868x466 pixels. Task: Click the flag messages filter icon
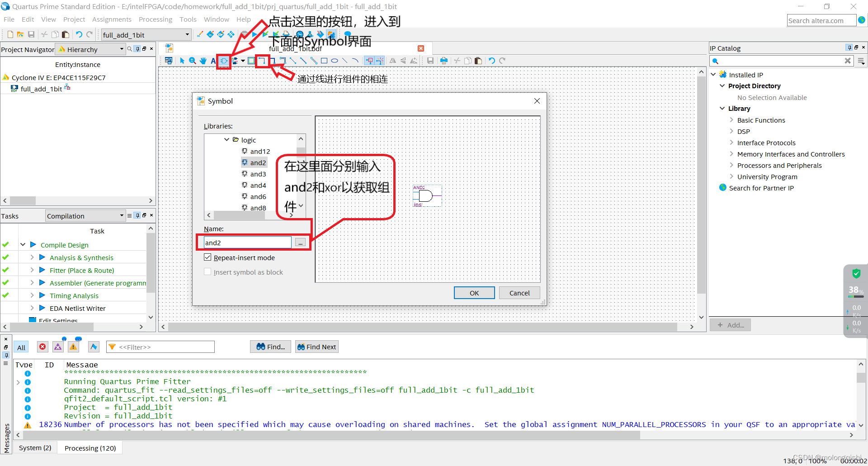coord(94,347)
